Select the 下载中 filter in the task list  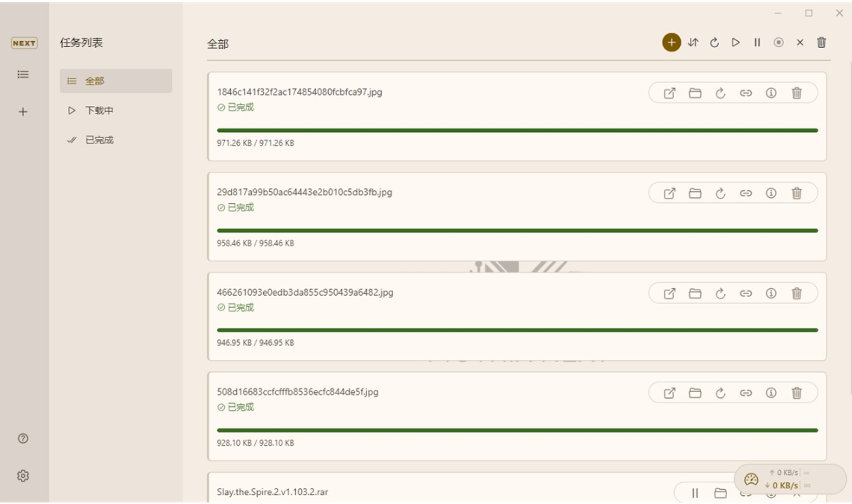[x=116, y=111]
